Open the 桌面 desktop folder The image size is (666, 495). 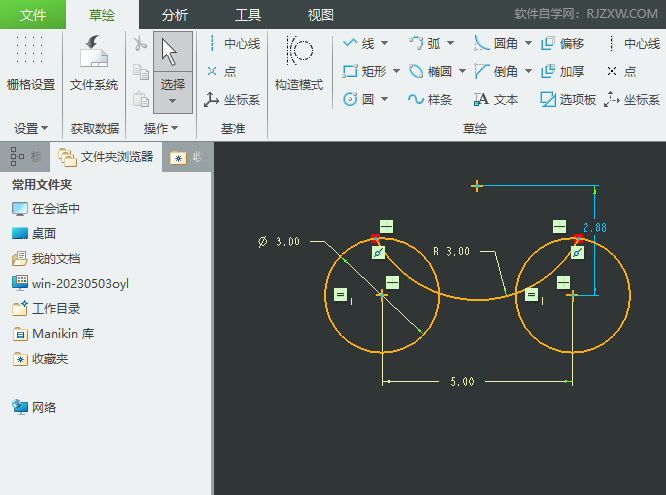pyautogui.click(x=34, y=233)
